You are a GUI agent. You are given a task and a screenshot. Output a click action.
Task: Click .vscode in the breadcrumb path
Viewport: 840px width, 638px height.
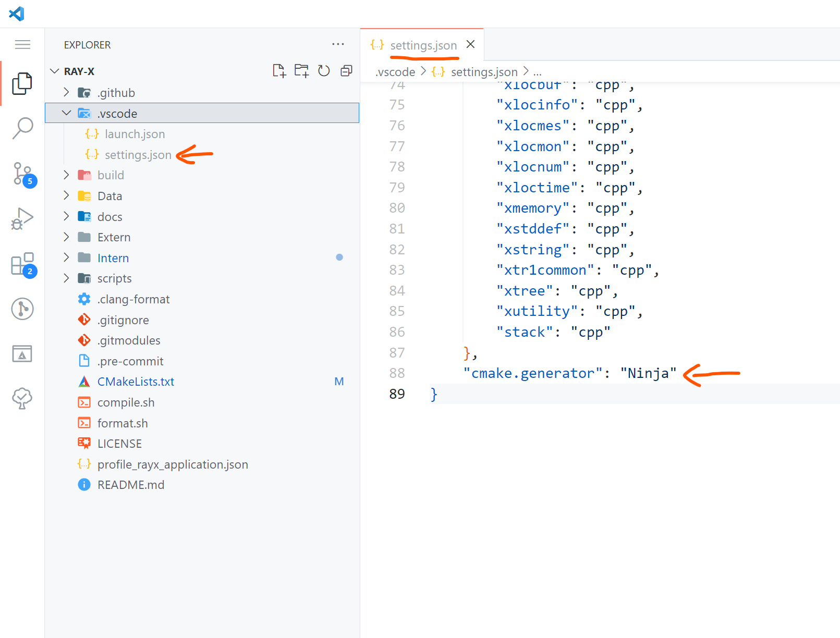395,72
